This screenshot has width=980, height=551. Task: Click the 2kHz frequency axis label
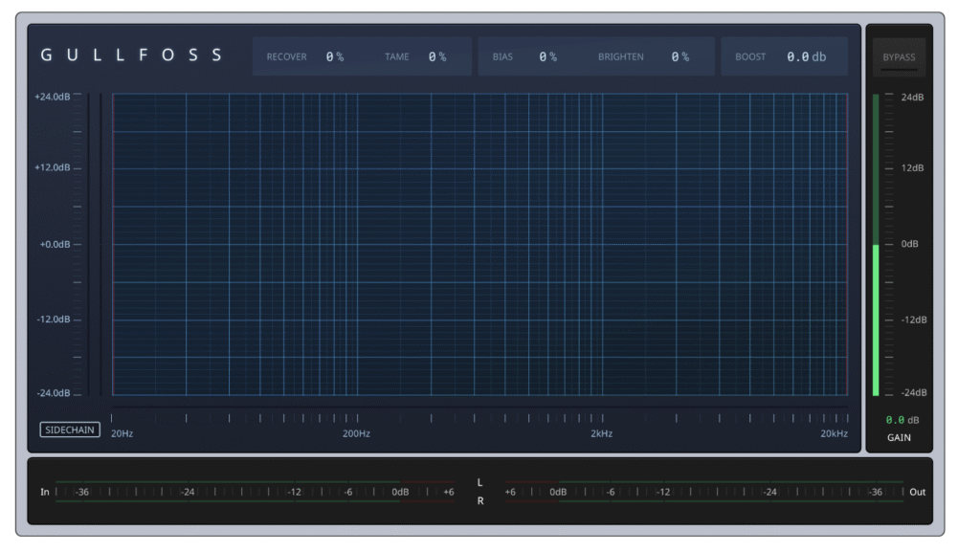pyautogui.click(x=601, y=434)
